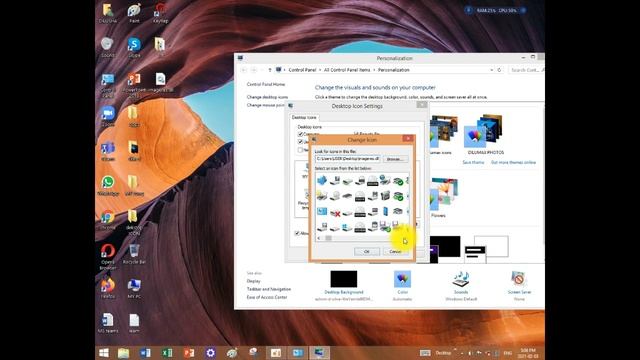
Task: Select the Desktop Icons tab
Action: pyautogui.click(x=304, y=118)
